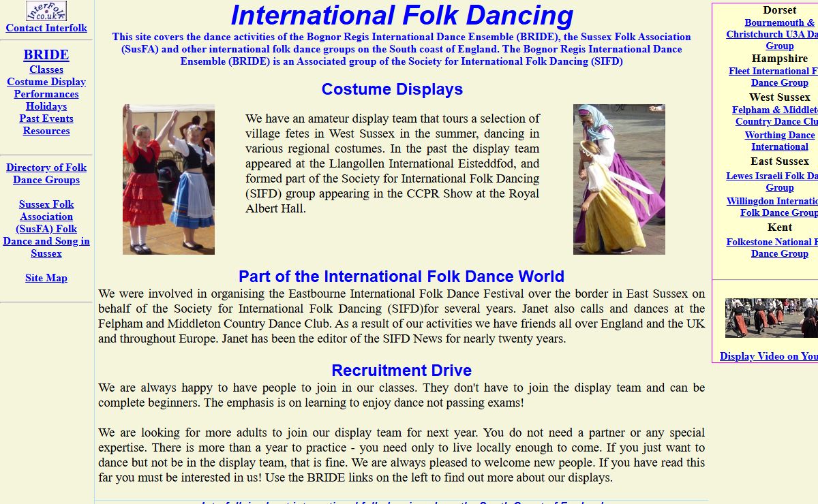Open Bournemouth & Christchurch U3A Dance Group link
The width and height of the screenshot is (818, 504).
772,34
